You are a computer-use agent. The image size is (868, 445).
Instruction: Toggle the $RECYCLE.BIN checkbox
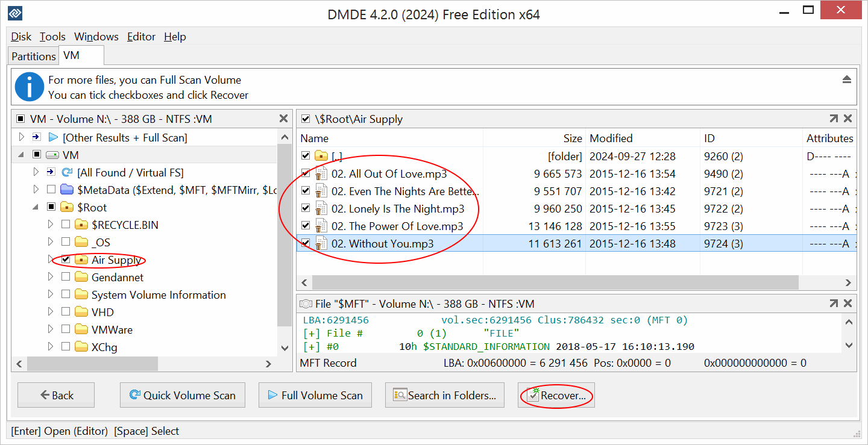pos(66,225)
